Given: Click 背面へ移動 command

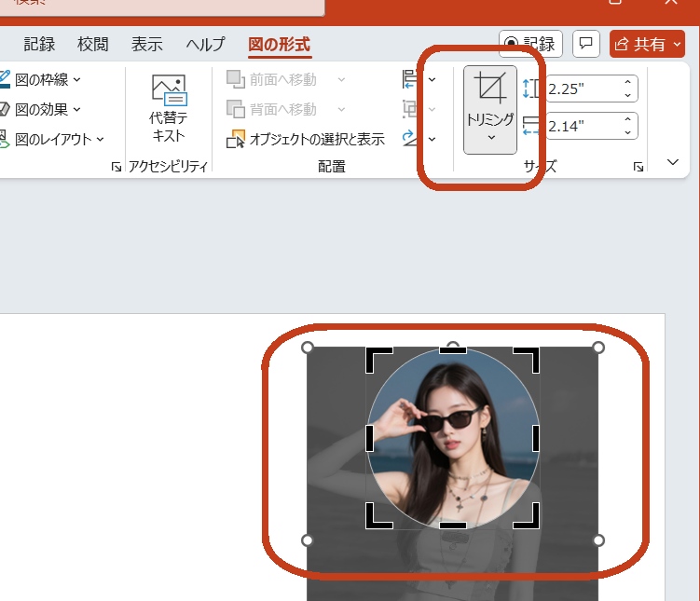Looking at the screenshot, I should coord(272,109).
